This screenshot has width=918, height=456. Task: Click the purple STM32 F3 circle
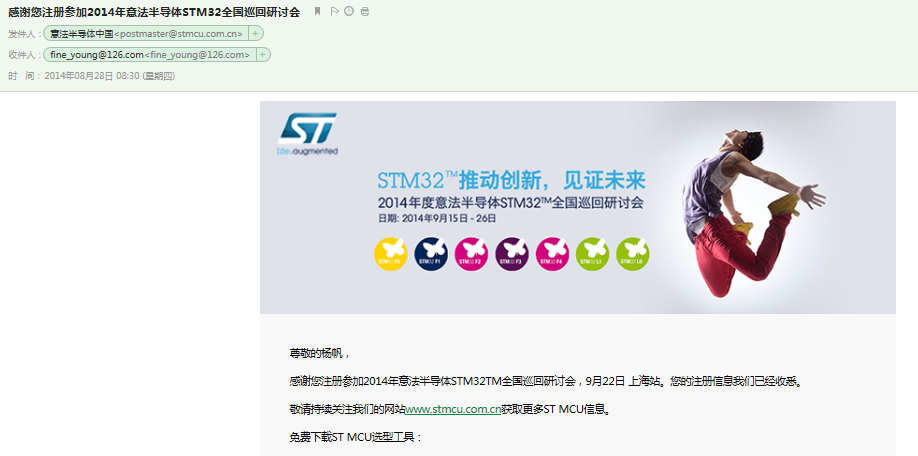[512, 254]
